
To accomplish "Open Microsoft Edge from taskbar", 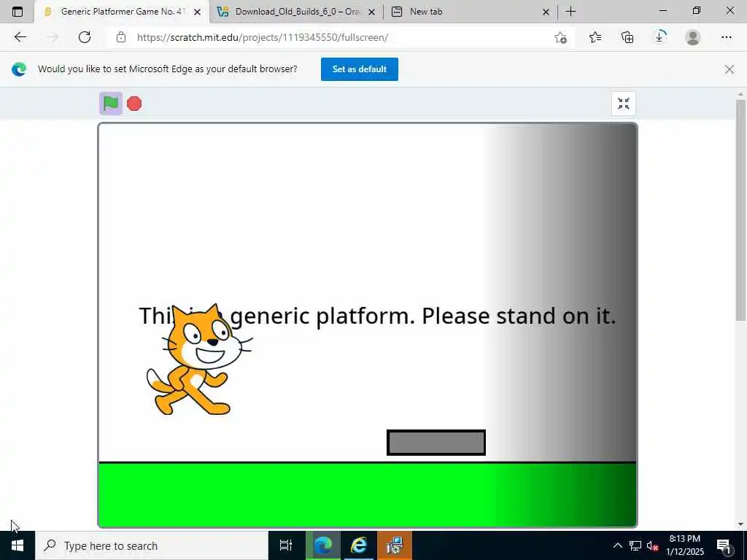I will (323, 545).
